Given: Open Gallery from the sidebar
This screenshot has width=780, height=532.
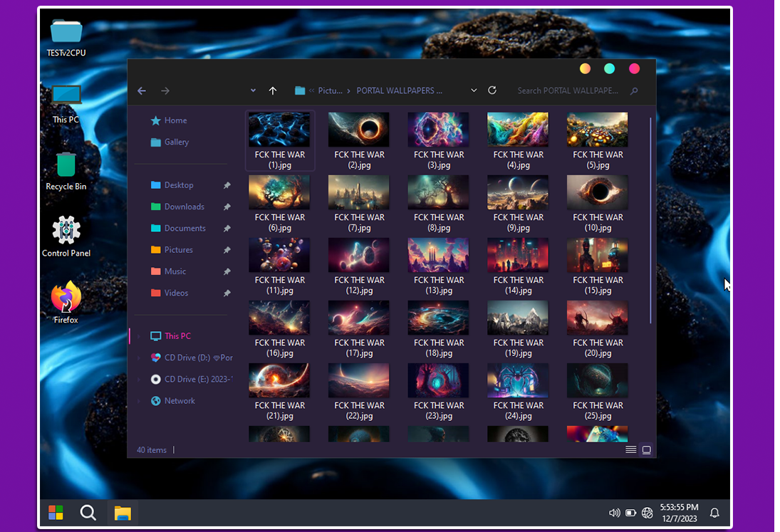Looking at the screenshot, I should coord(176,142).
